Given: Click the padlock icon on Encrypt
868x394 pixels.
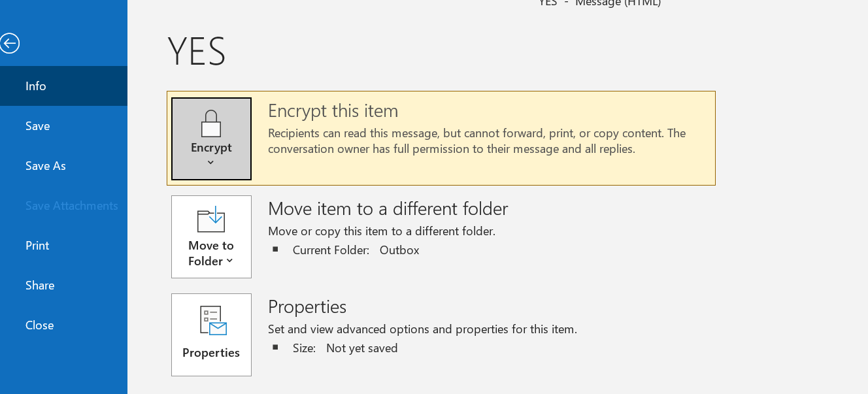Looking at the screenshot, I should click(x=211, y=123).
